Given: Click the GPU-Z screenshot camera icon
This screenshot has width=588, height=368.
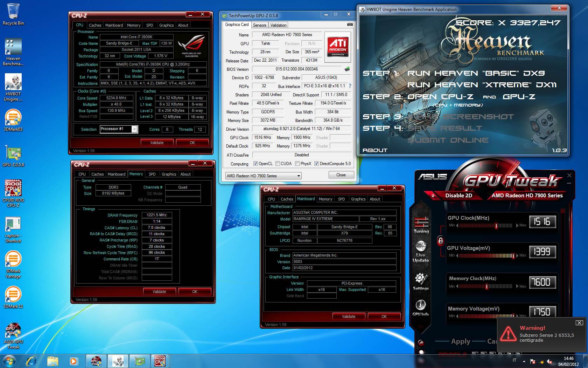Looking at the screenshot, I should pyautogui.click(x=350, y=25).
